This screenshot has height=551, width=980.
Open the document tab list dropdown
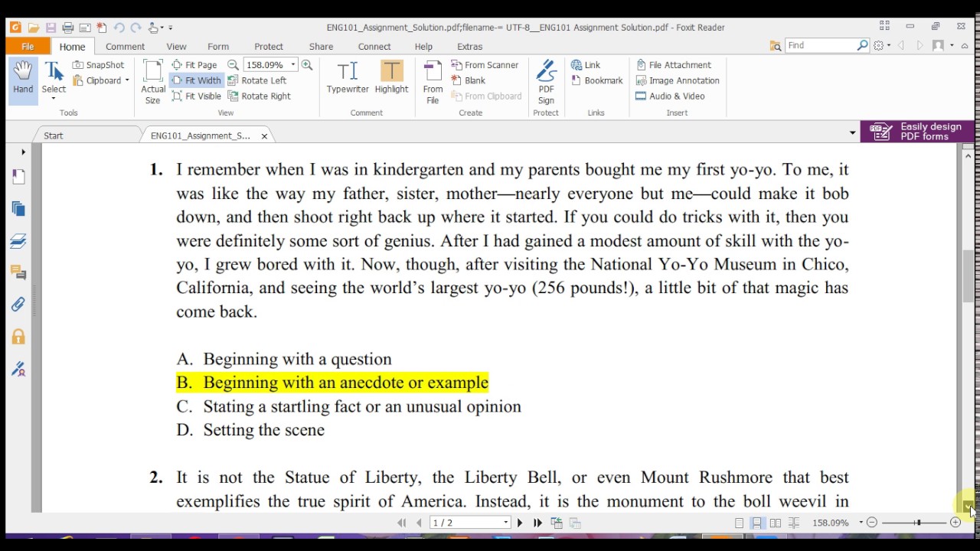click(x=852, y=133)
